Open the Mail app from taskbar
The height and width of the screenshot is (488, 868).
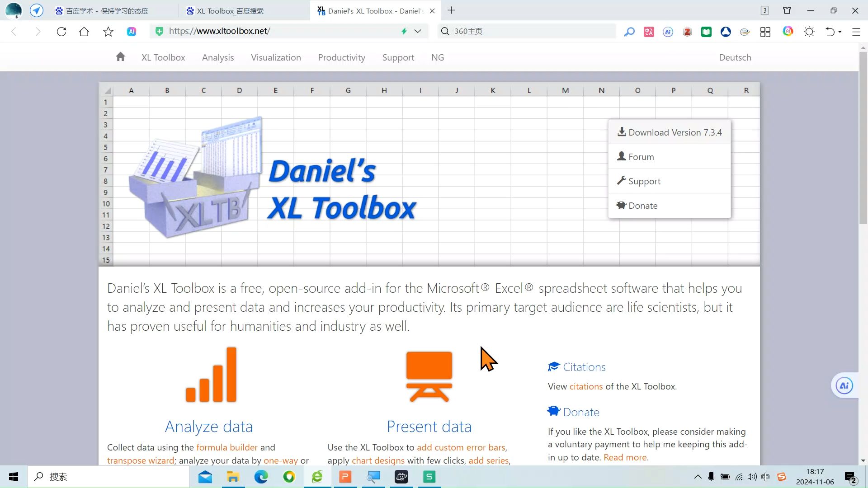(x=205, y=477)
